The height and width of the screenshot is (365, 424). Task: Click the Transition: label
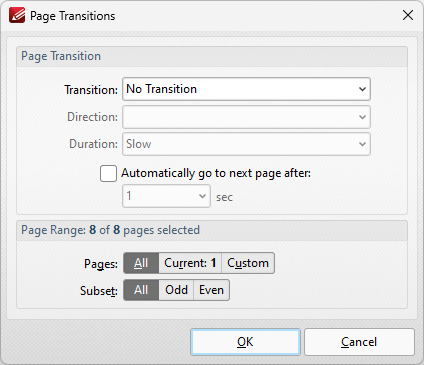tap(91, 90)
